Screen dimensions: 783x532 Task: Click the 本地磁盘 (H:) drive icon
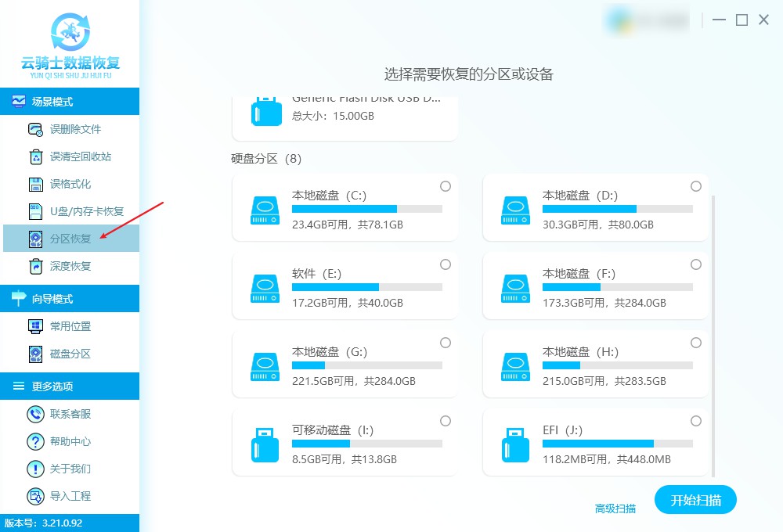[516, 367]
